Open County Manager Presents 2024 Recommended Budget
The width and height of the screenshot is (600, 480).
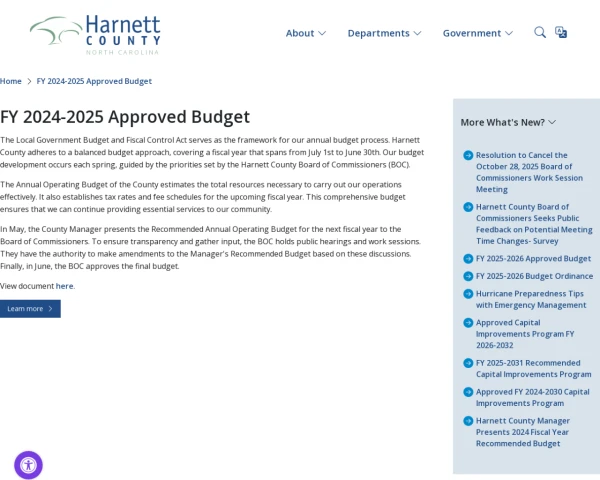(x=523, y=432)
